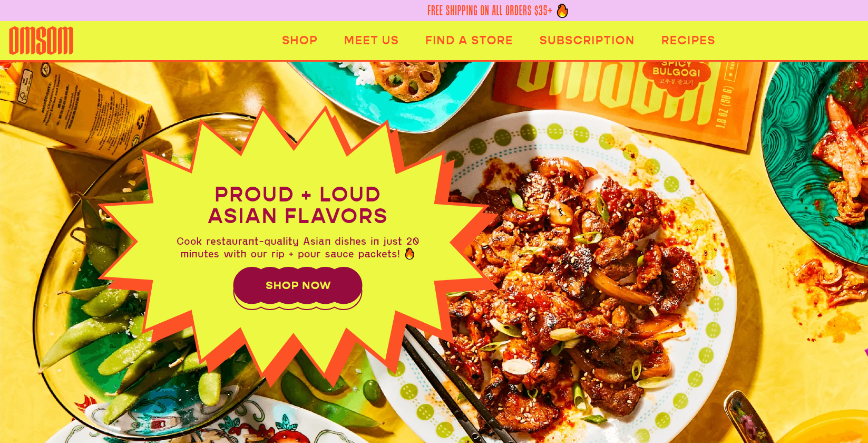Open the RECIPES navigation item
The image size is (868, 443).
coord(688,40)
